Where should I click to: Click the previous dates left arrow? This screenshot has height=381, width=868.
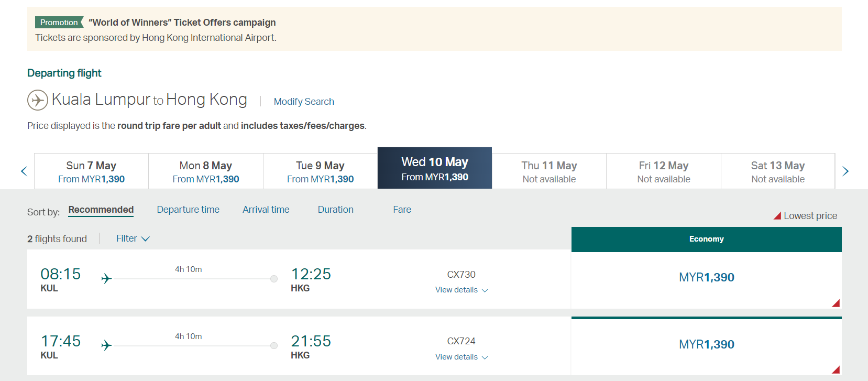tap(24, 171)
